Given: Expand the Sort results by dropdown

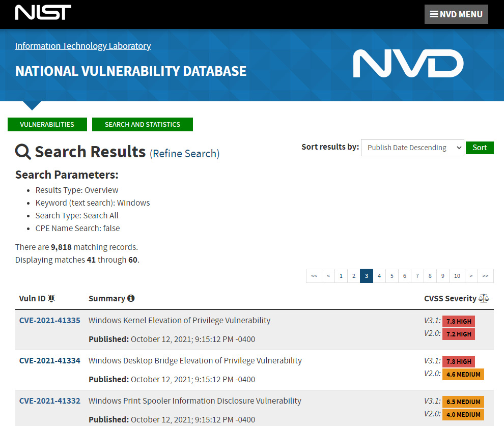Looking at the screenshot, I should 412,148.
